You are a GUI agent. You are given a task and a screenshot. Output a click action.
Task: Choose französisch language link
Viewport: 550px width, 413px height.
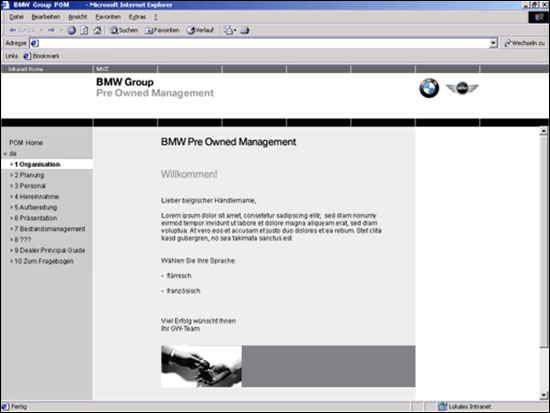click(x=183, y=291)
